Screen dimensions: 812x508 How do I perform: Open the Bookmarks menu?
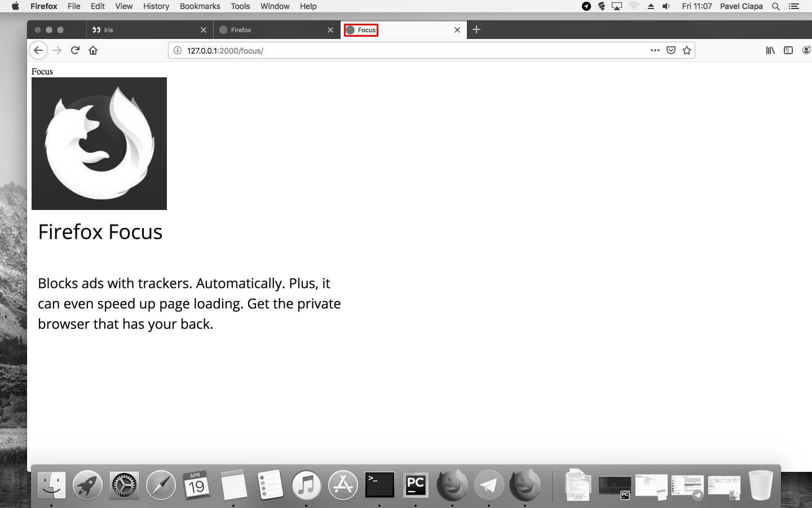(200, 6)
